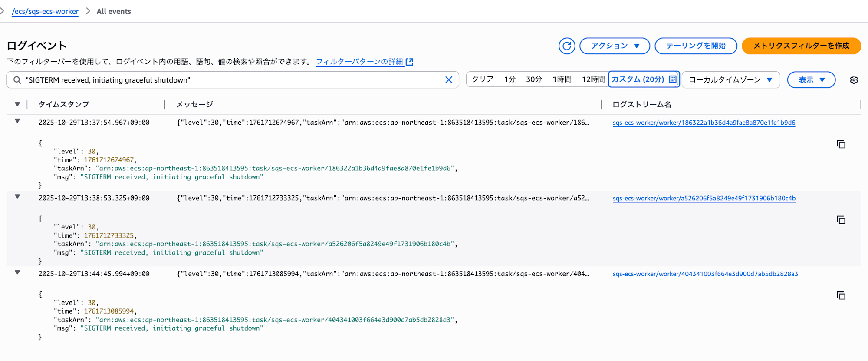Collapse the 13:38:53.325 log event row
The width and height of the screenshot is (868, 361).
(x=17, y=197)
